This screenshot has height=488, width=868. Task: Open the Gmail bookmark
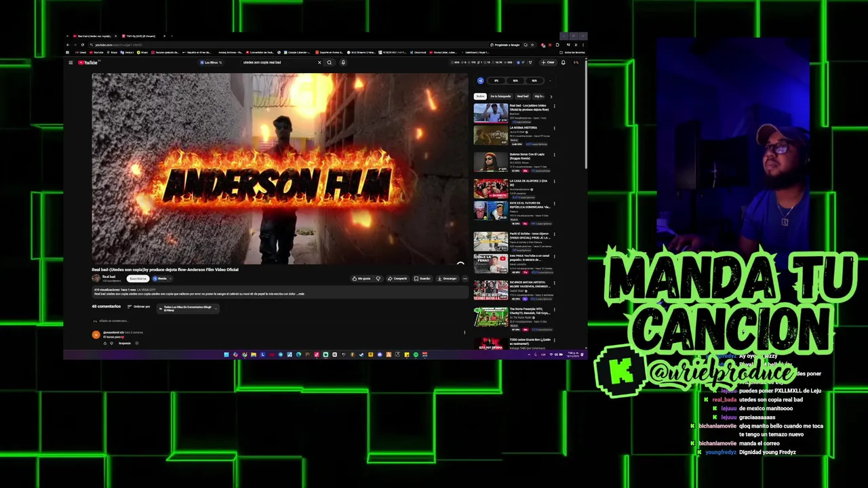coord(81,52)
